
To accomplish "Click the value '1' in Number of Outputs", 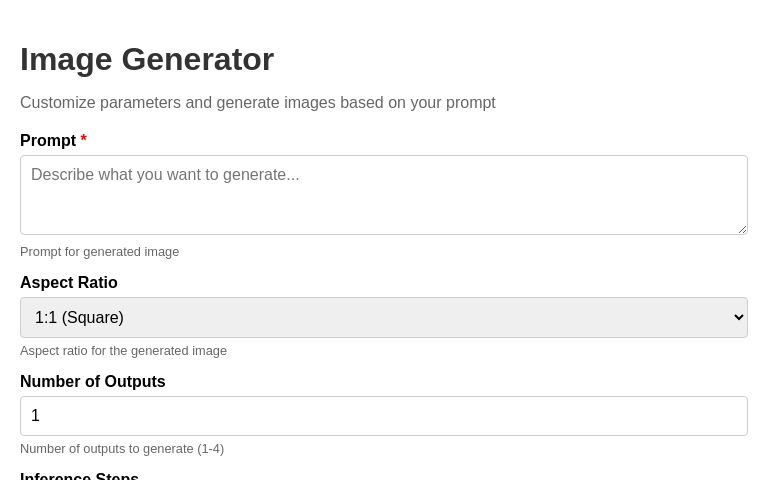I will click(35, 416).
